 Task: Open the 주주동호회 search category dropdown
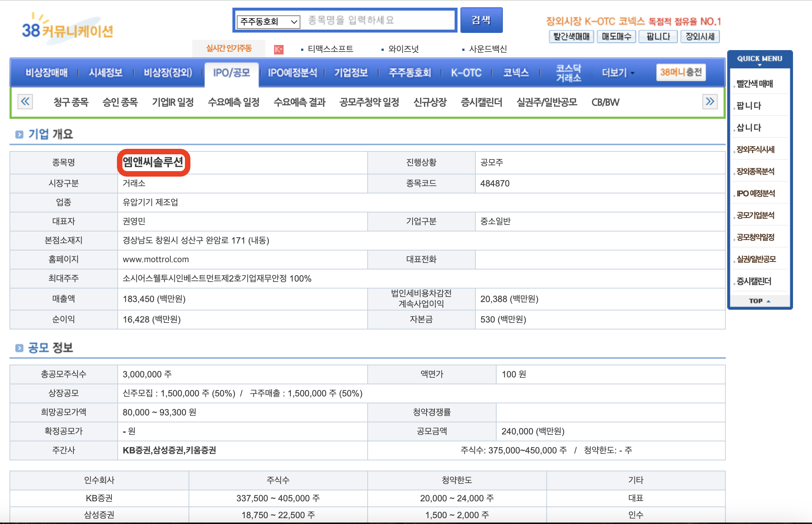[x=268, y=22]
